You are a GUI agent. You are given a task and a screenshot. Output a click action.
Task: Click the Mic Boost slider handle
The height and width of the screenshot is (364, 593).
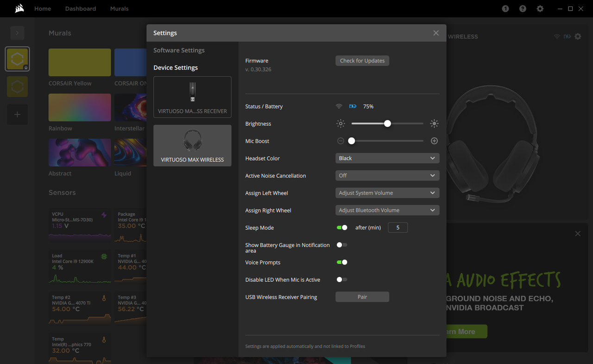coord(352,141)
